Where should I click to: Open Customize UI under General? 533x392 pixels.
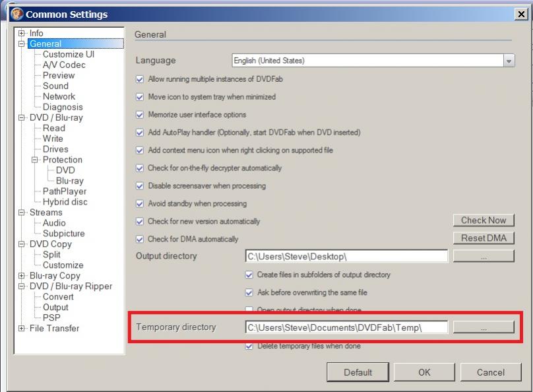tap(69, 54)
